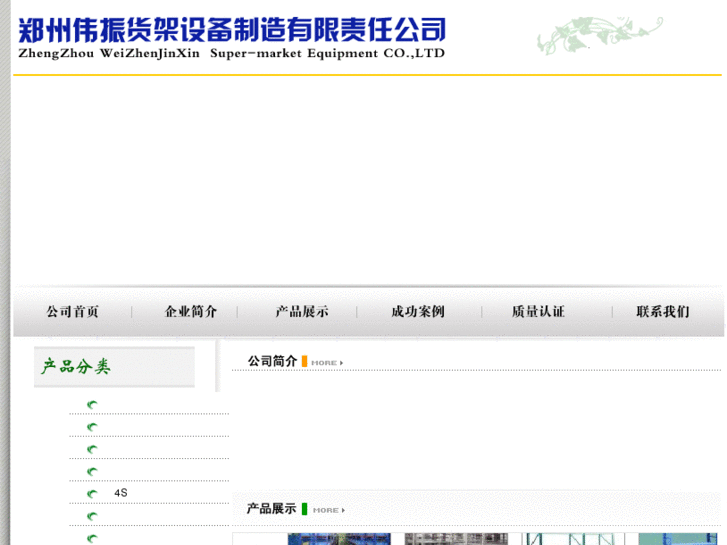The height and width of the screenshot is (545, 727).
Task: Click the green bullet icon beside 4S
Action: [x=92, y=494]
